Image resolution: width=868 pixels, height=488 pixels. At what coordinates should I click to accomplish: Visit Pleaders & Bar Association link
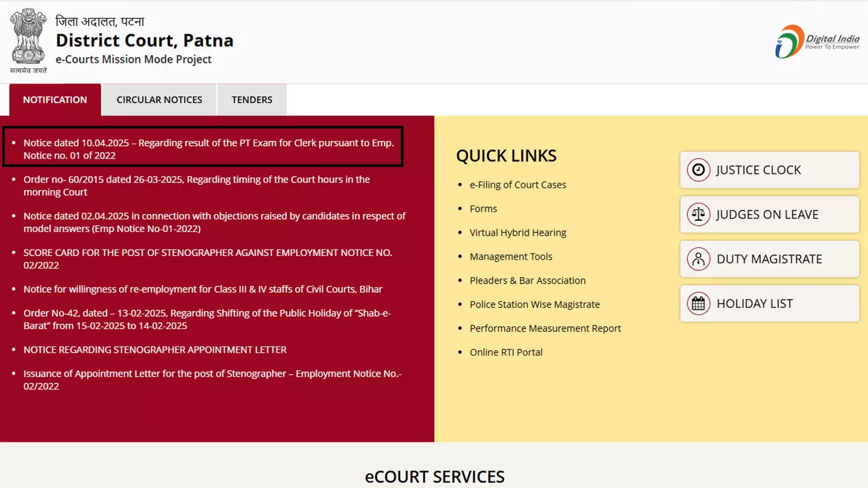[x=527, y=280]
